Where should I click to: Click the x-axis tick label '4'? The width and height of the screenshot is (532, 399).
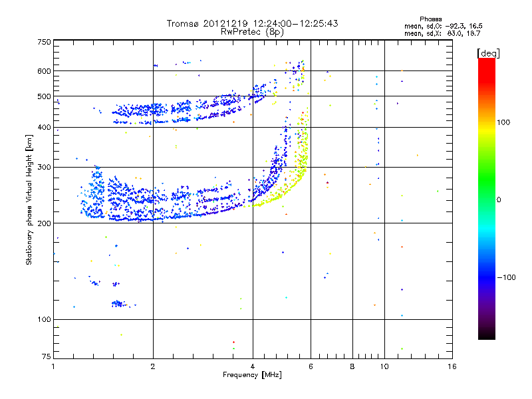coord(253,366)
